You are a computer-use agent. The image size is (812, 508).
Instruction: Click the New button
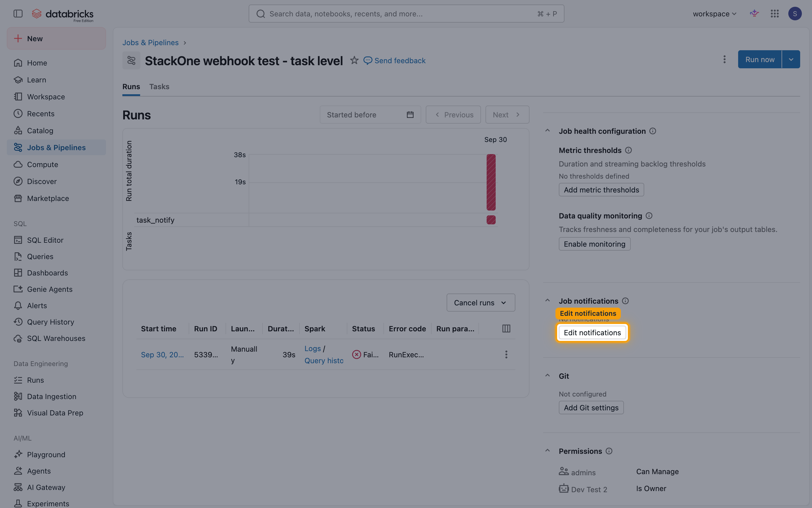56,39
